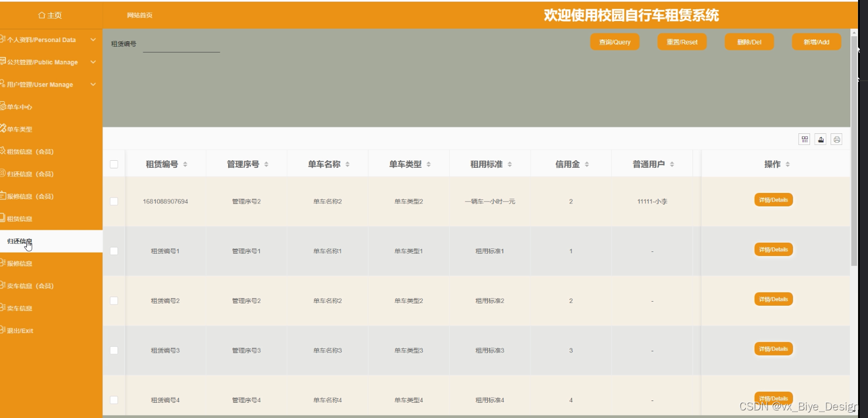
Task: Sort by 操作 column arrows
Action: [x=788, y=165]
